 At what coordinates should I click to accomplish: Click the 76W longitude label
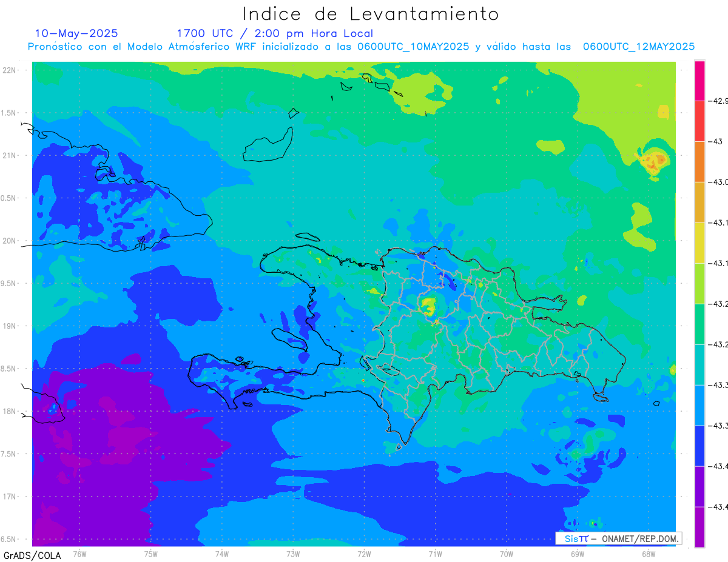(x=79, y=553)
